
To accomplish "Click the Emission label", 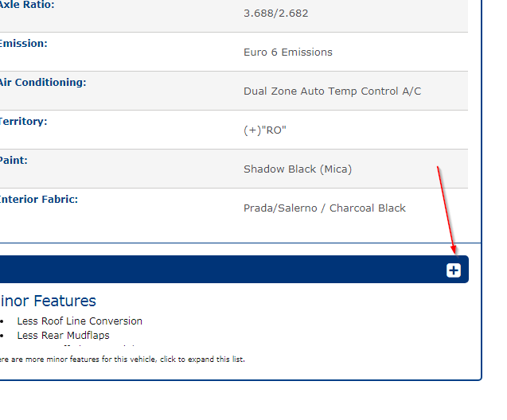I will point(24,44).
